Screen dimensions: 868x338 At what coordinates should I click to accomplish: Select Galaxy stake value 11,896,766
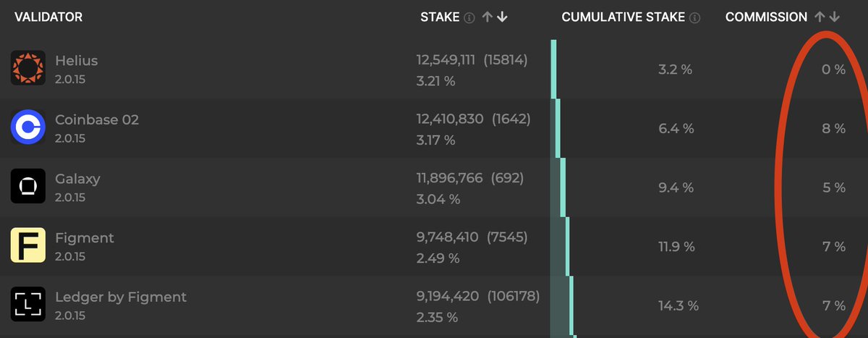(x=449, y=178)
